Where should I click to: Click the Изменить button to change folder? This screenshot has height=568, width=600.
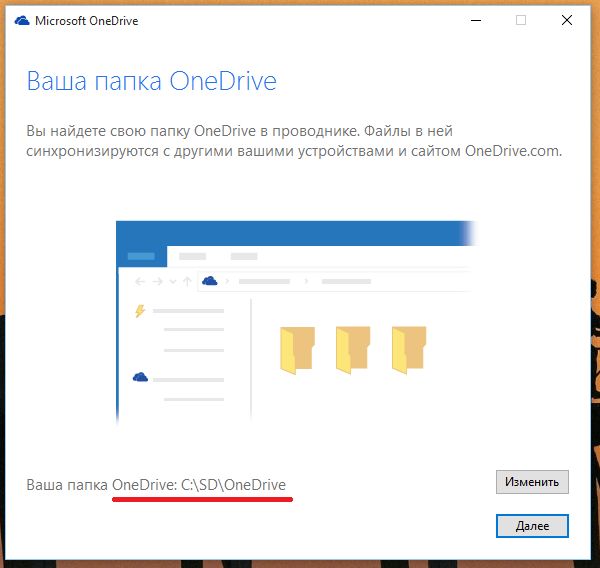(532, 481)
